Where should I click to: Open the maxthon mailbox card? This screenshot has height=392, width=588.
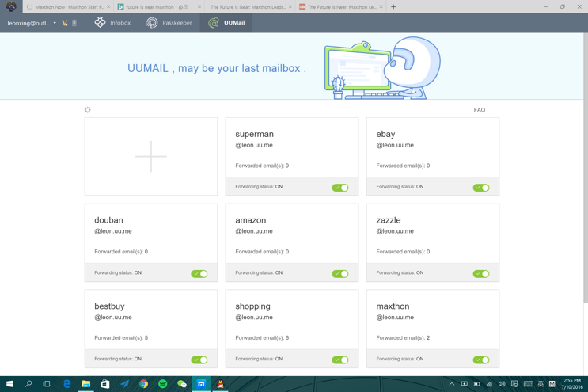pyautogui.click(x=433, y=329)
